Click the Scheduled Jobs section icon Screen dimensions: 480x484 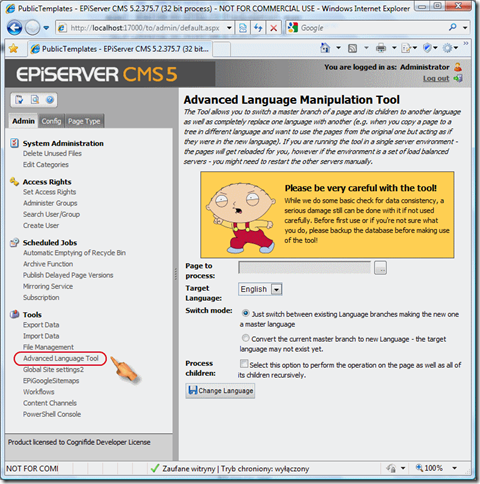pyautogui.click(x=14, y=242)
